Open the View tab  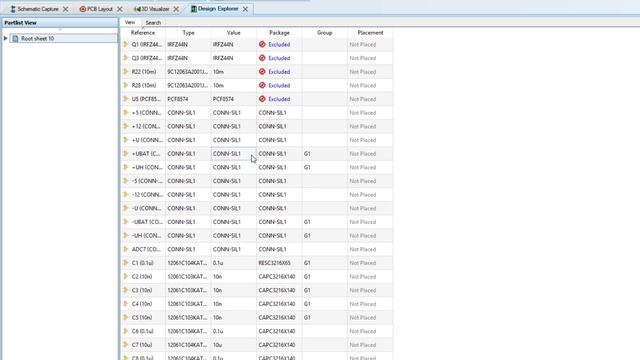[130, 22]
